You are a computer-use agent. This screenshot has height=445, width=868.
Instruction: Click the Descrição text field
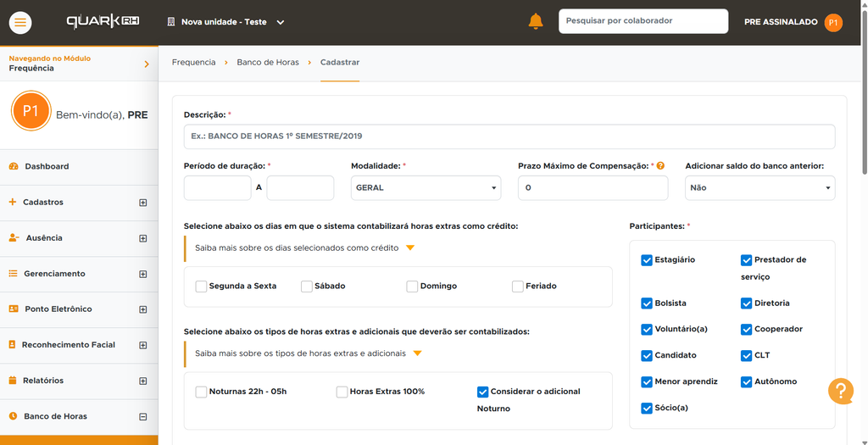[509, 136]
